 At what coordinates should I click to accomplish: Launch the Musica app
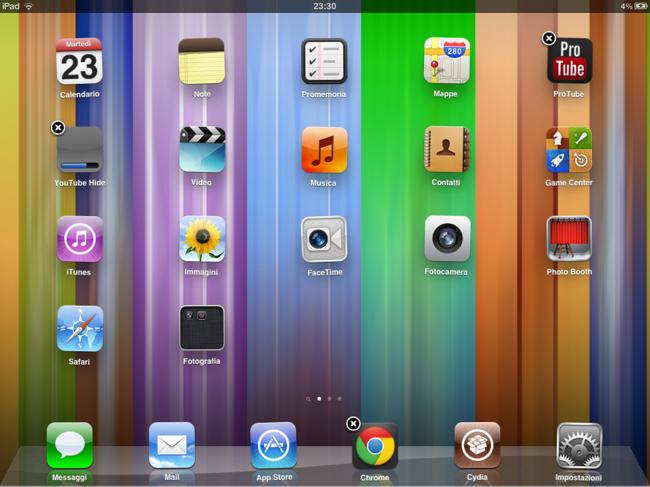324,150
